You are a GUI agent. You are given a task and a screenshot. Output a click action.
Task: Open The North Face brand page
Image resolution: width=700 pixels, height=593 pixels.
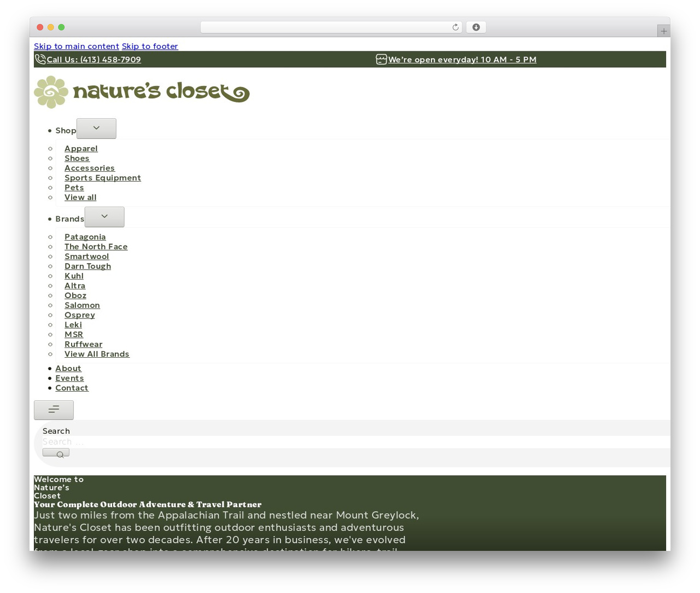96,247
